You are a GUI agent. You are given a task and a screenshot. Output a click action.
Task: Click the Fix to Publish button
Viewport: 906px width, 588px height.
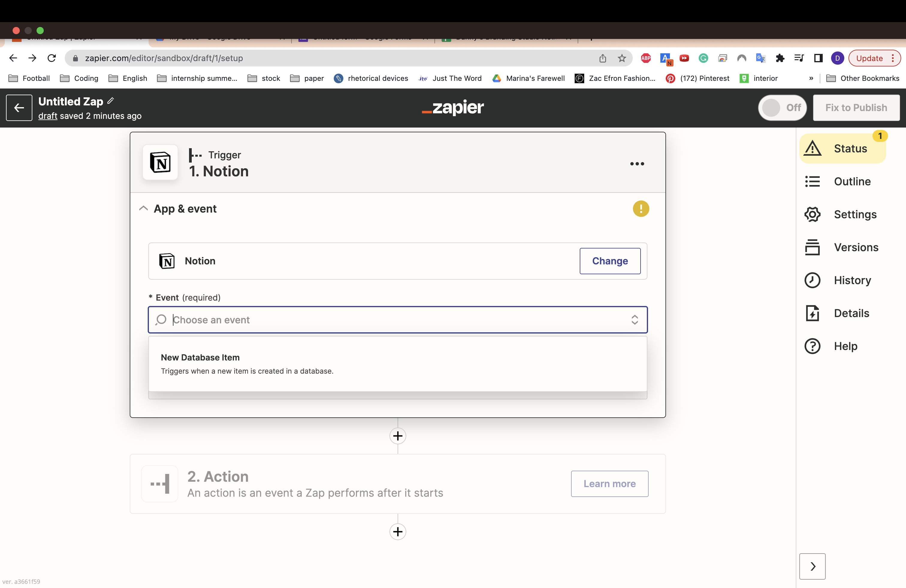point(857,108)
